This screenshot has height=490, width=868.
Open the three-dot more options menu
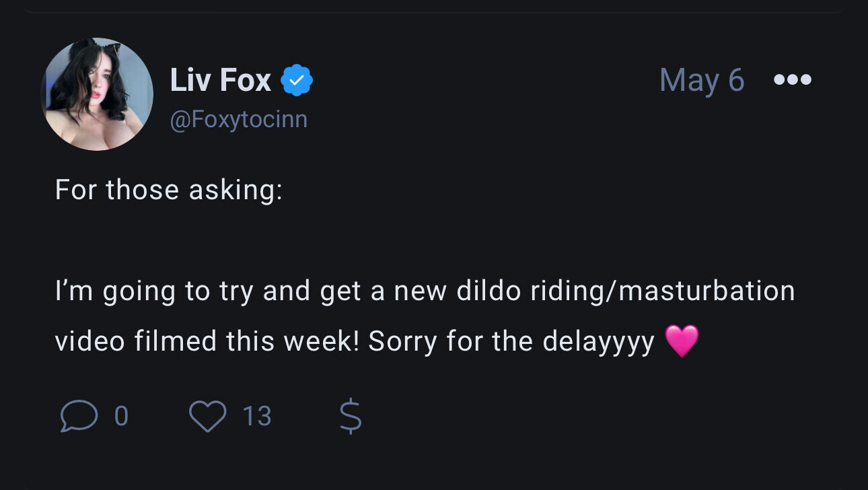click(x=793, y=80)
